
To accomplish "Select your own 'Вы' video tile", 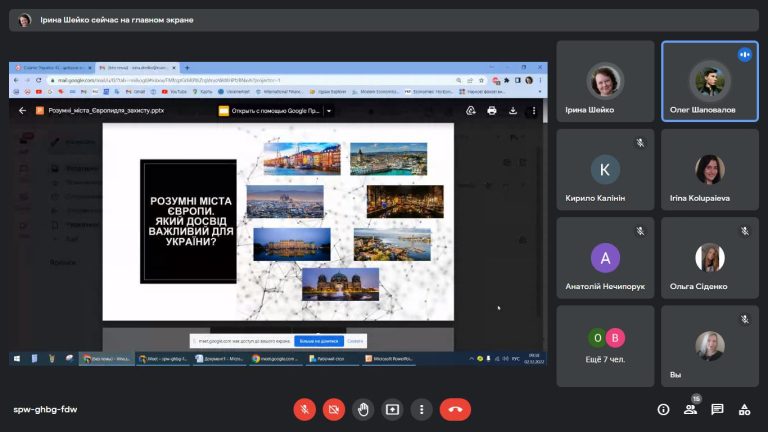I will click(x=710, y=346).
